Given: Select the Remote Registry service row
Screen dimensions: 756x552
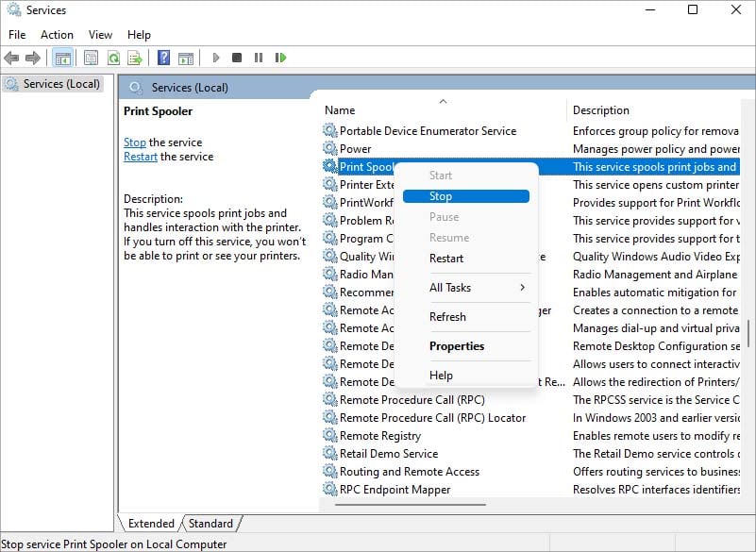Looking at the screenshot, I should click(x=380, y=436).
